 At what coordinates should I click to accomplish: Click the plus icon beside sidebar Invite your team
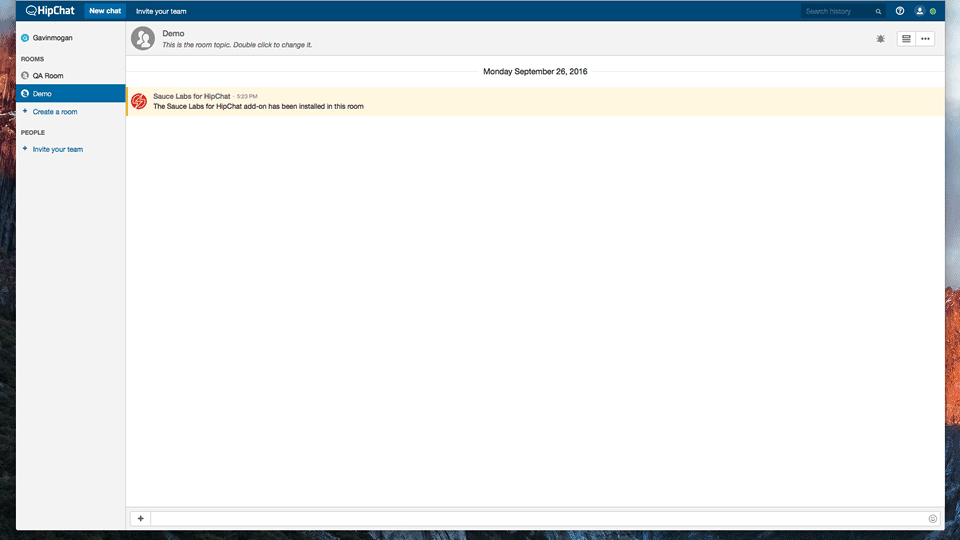[x=24, y=149]
